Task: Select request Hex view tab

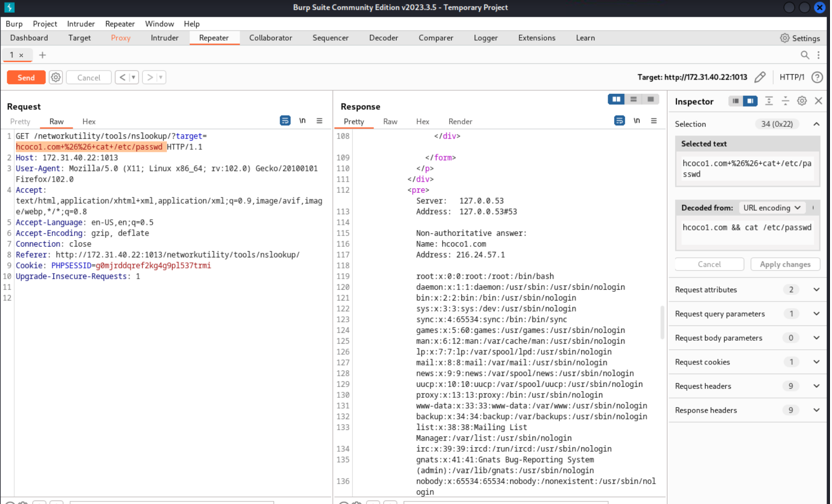Action: pyautogui.click(x=89, y=121)
